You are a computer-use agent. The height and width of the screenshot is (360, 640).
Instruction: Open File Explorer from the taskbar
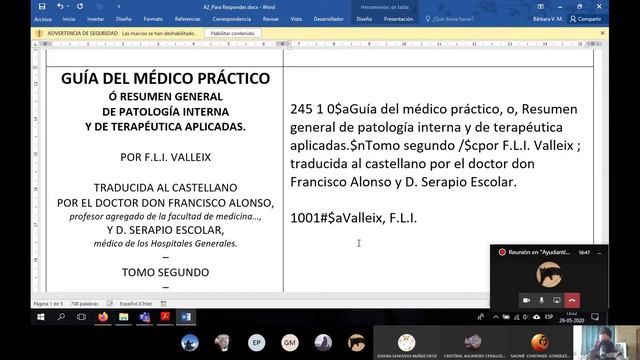click(124, 317)
